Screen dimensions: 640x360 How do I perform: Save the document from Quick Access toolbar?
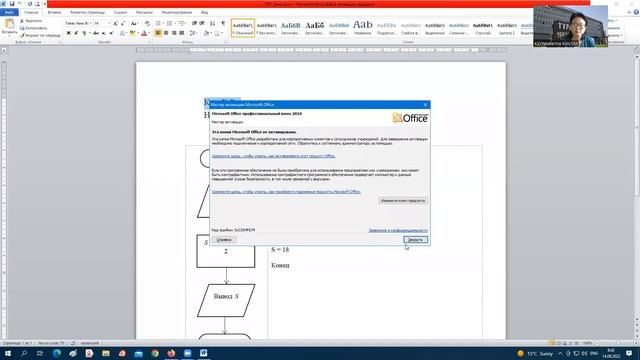click(11, 4)
